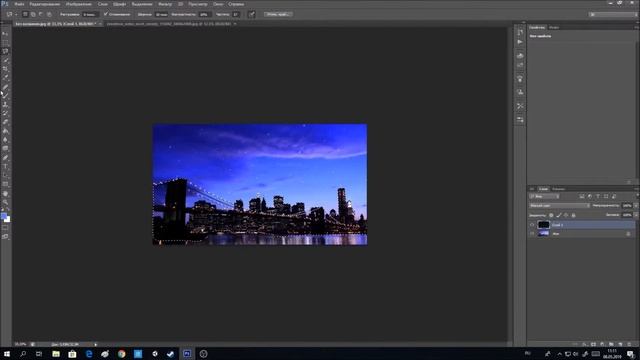Select the Quick Selection tool
Viewport: 640px width, 360px height.
click(5, 60)
